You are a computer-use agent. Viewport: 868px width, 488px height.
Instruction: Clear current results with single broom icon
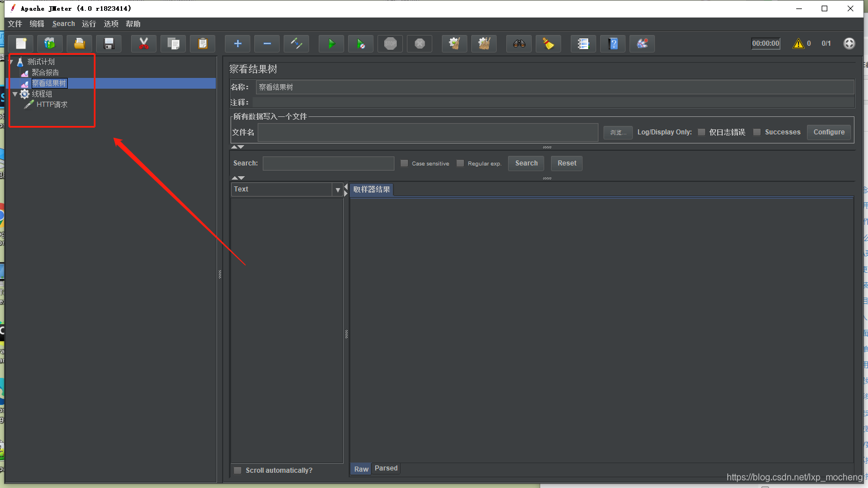[x=454, y=43]
